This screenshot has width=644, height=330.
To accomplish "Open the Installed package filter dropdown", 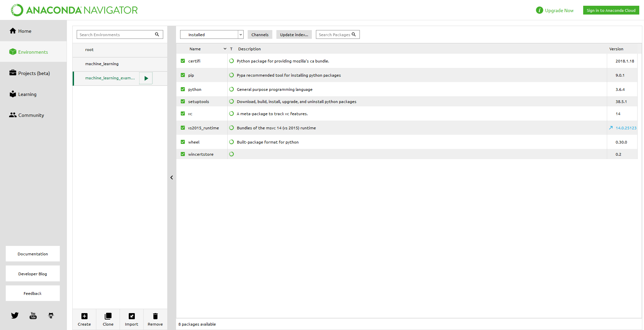I will tap(212, 34).
